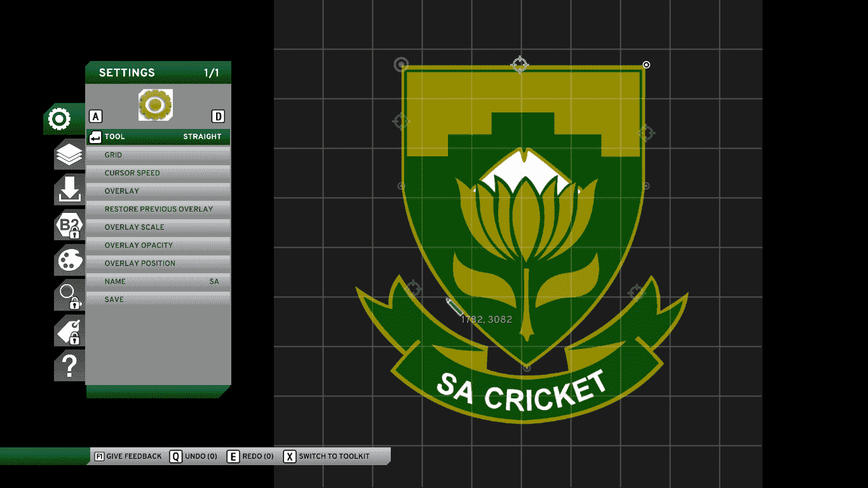Select the Tool Straight menu row

pos(158,137)
